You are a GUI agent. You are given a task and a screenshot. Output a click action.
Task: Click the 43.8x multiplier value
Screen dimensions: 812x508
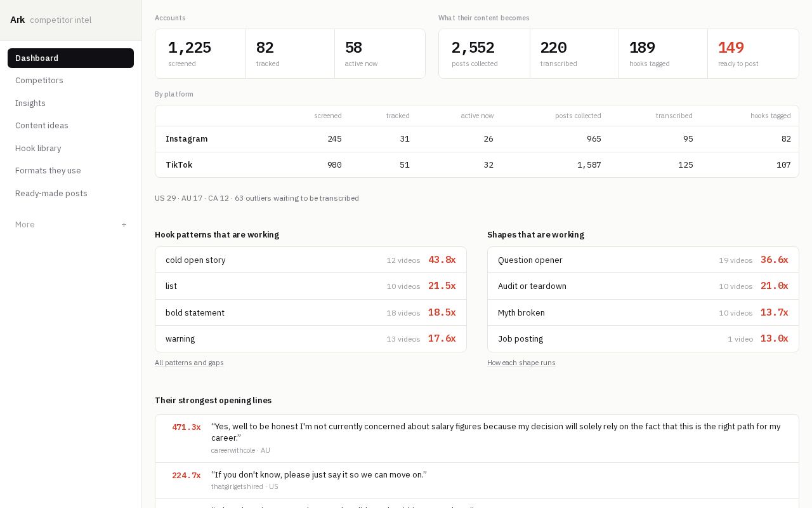click(442, 260)
